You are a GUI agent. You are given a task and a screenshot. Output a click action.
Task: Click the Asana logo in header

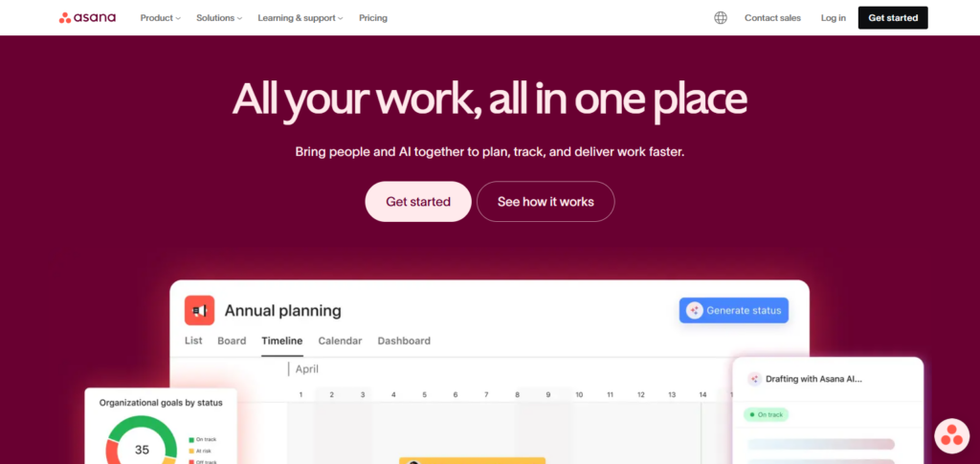[87, 17]
